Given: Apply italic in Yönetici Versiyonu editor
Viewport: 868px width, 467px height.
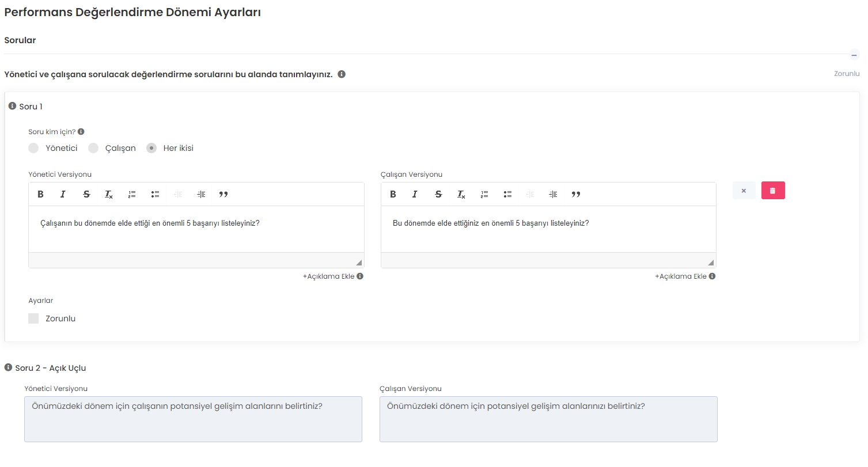Looking at the screenshot, I should pyautogui.click(x=63, y=195).
